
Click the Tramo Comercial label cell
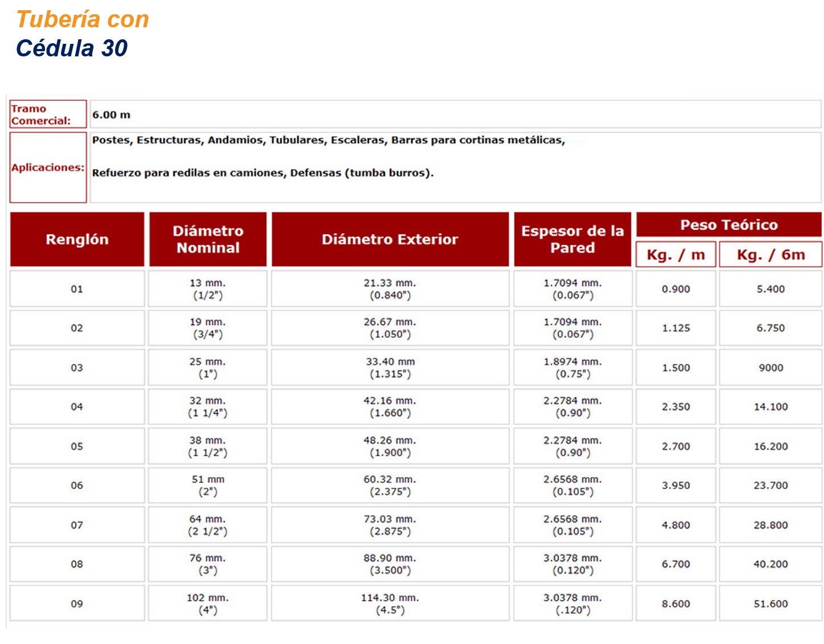pyautogui.click(x=48, y=114)
